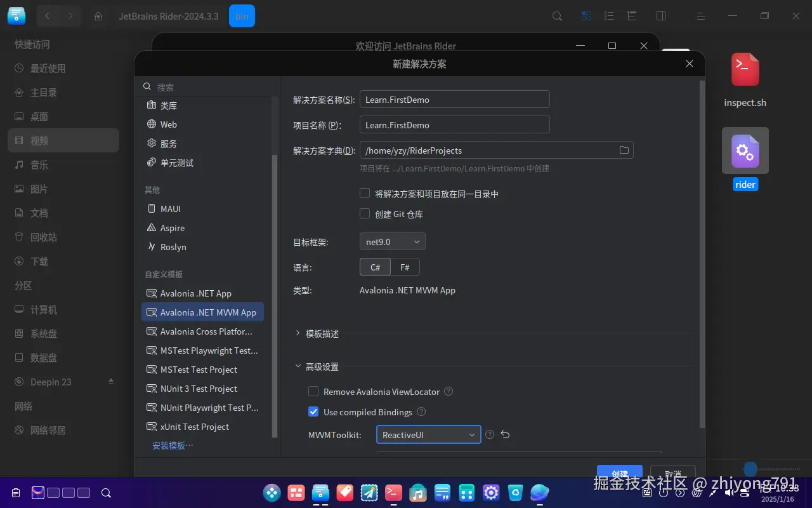812x508 pixels.
Task: Select Avalonia Cross Platform template
Action: click(x=202, y=331)
